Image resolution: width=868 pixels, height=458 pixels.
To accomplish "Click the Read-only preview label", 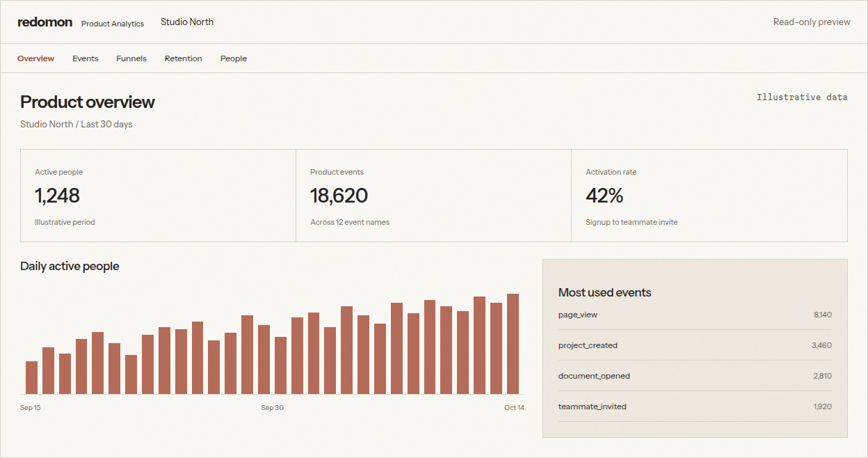I will click(x=812, y=22).
